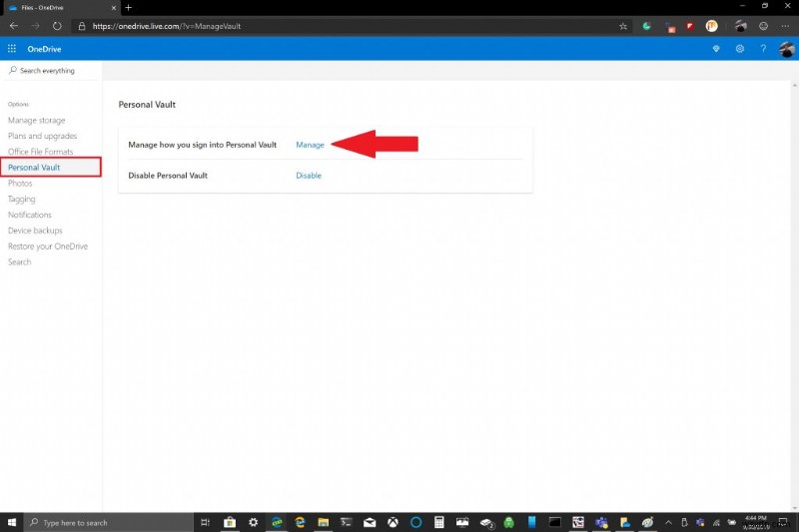Viewport: 799px width, 532px height.
Task: Open Office File Formats options
Action: (40, 152)
